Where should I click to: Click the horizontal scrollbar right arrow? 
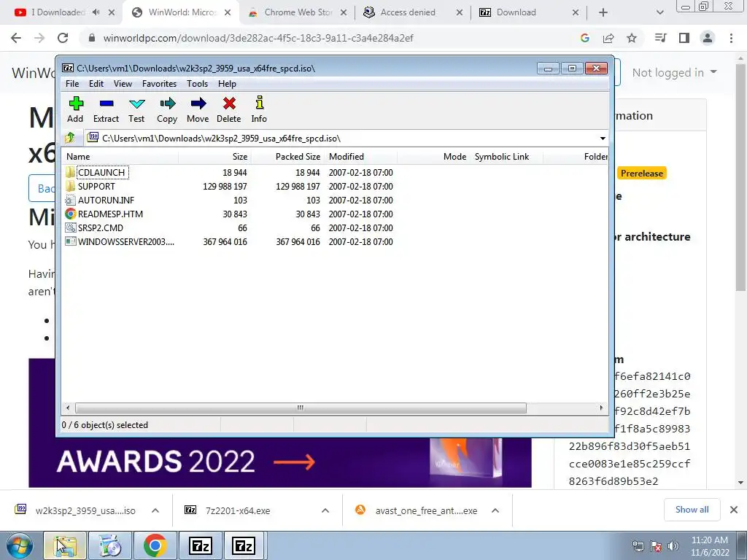(x=601, y=408)
